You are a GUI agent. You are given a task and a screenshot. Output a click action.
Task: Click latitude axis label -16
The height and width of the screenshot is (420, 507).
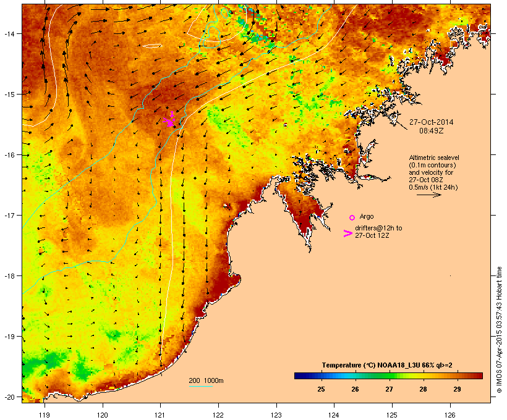point(9,155)
